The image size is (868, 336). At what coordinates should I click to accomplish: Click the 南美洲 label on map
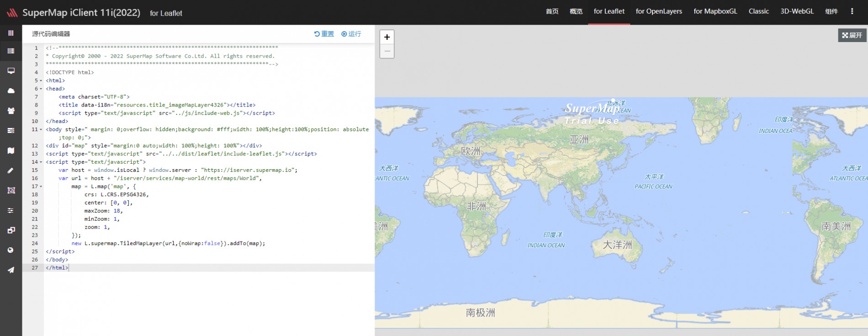(x=836, y=226)
